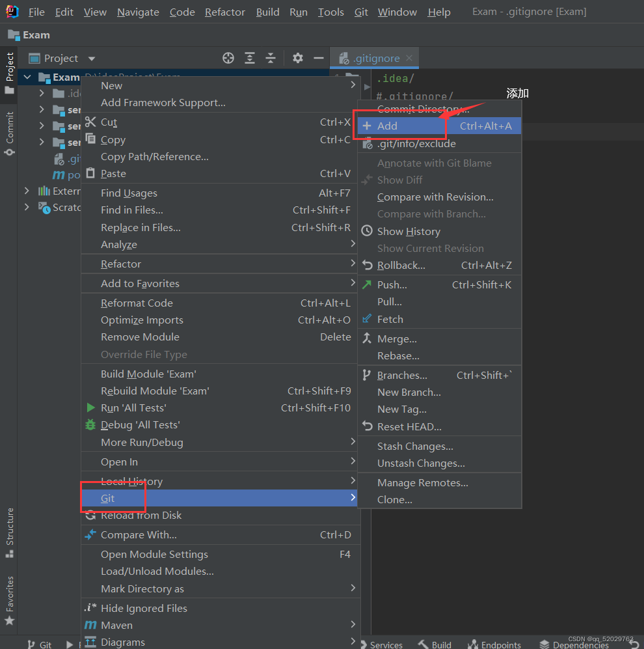Open the Services tool window button
The width and height of the screenshot is (644, 649).
coord(381,644)
